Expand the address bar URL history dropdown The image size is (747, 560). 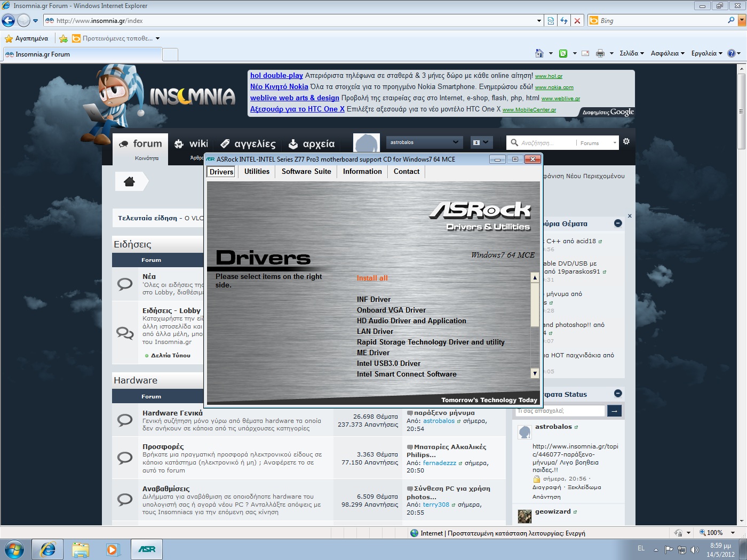[539, 21]
